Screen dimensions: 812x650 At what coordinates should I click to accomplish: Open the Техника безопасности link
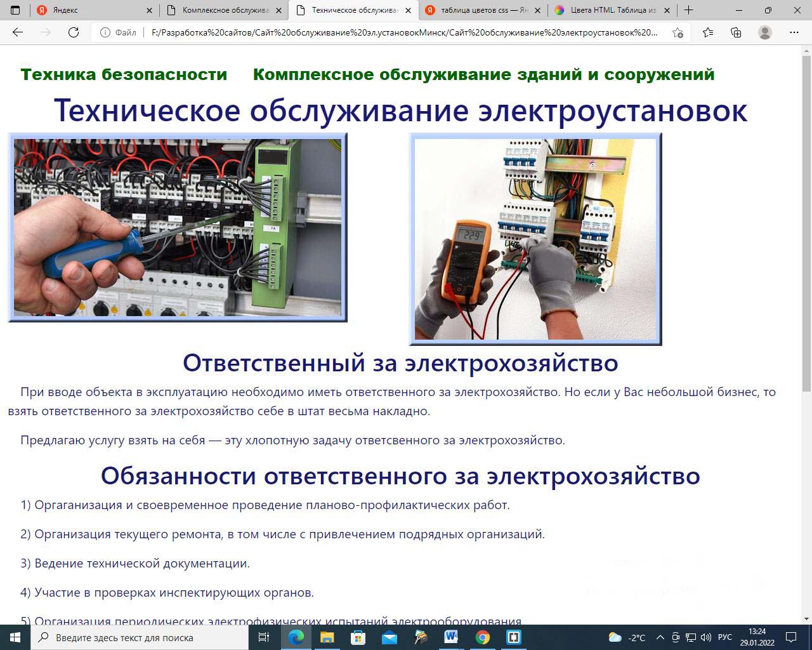point(124,74)
